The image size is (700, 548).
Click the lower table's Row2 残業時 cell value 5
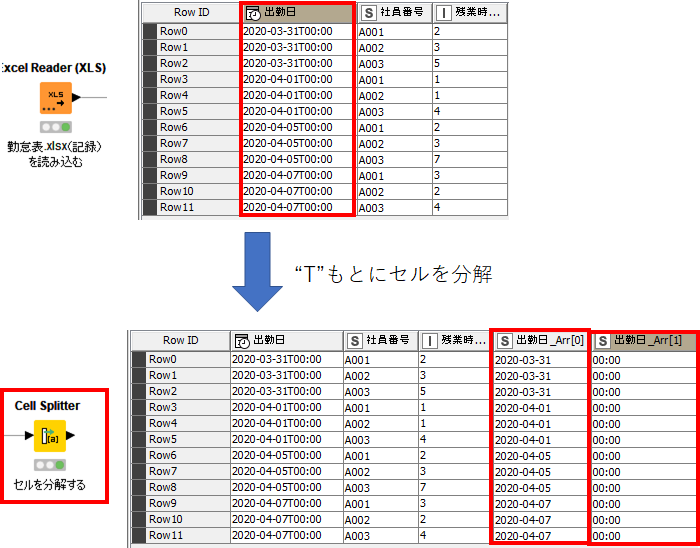click(455, 392)
